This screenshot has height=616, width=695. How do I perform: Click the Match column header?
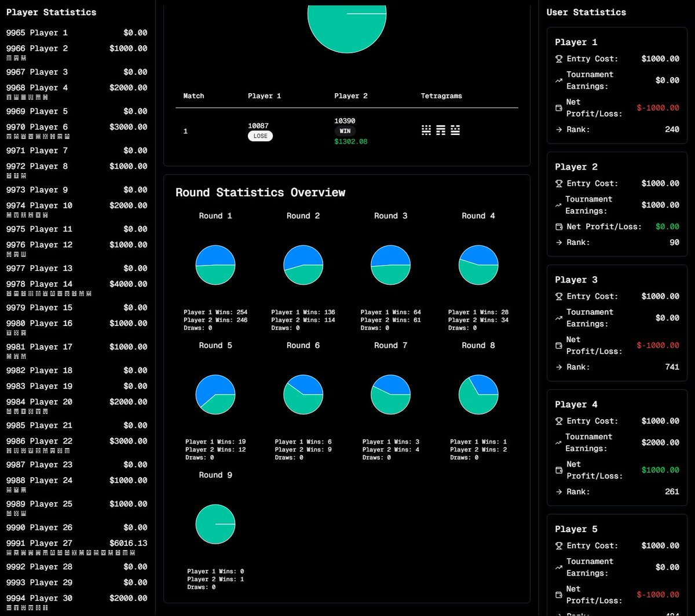click(193, 96)
